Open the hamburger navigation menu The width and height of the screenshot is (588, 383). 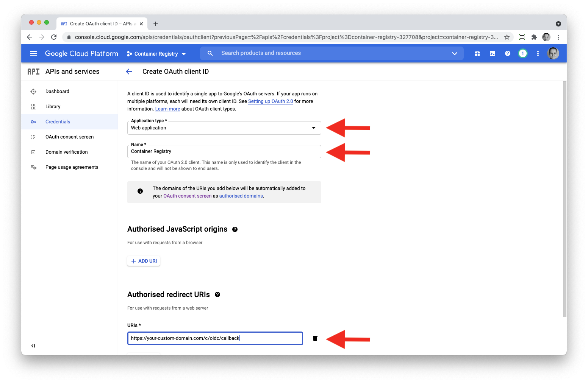tap(33, 53)
